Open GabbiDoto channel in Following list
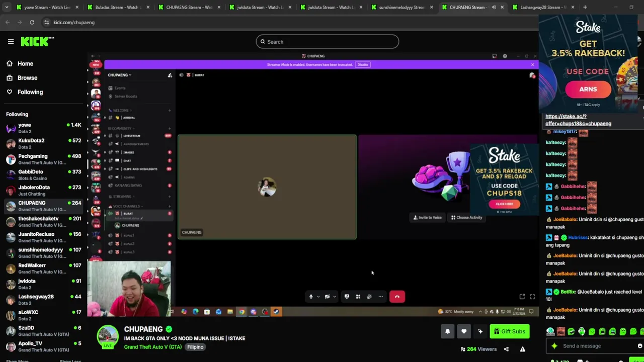Screen dimensions: 644x362 43,175
